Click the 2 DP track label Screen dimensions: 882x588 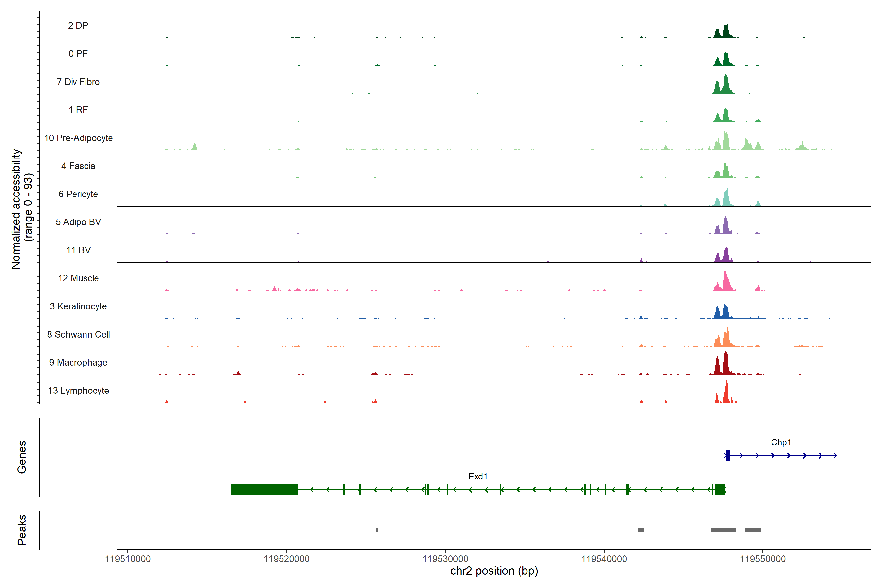pyautogui.click(x=78, y=25)
